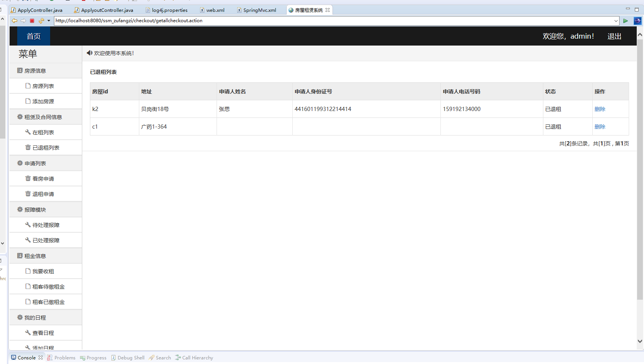The image size is (644, 364).
Task: Click the green Go arrow beside the address bar
Action: (625, 21)
